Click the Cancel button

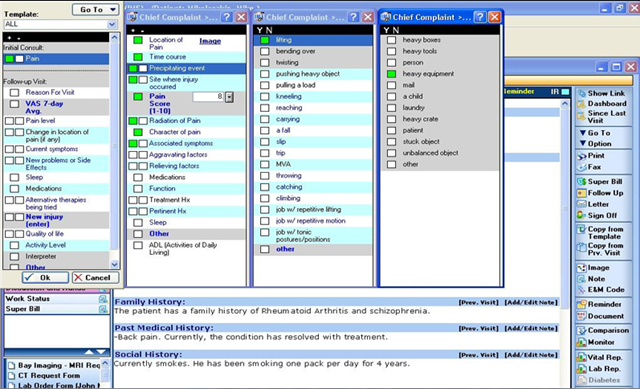(x=96, y=278)
